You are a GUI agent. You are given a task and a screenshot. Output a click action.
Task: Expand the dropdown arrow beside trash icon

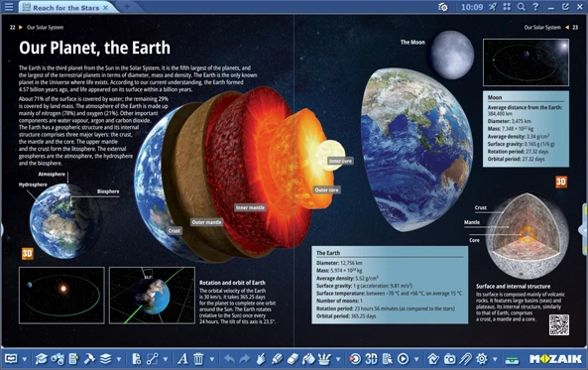[212, 359]
